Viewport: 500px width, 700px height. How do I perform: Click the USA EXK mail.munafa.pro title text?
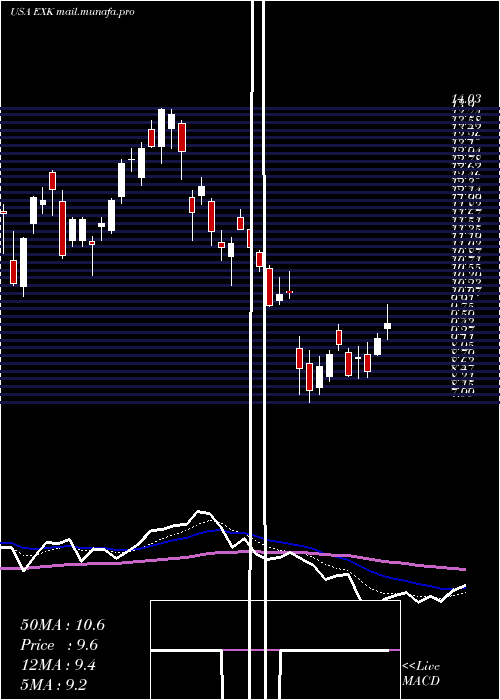pyautogui.click(x=72, y=12)
